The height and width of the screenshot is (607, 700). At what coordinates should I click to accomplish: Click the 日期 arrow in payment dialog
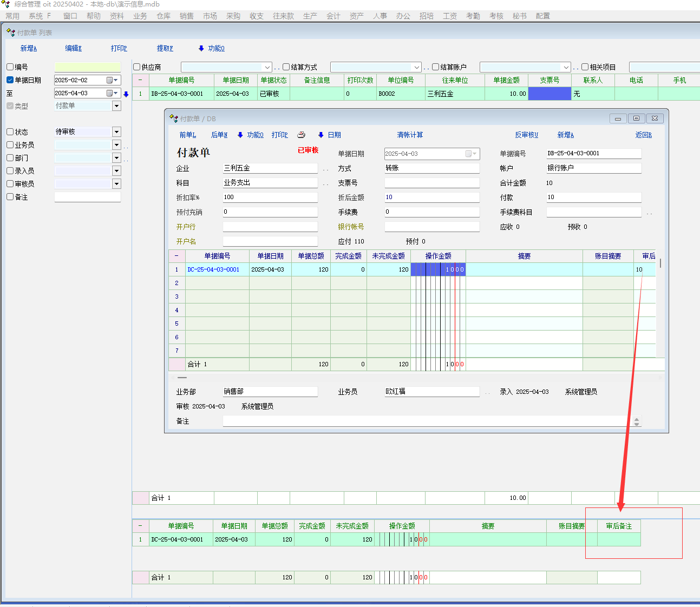pyautogui.click(x=321, y=135)
